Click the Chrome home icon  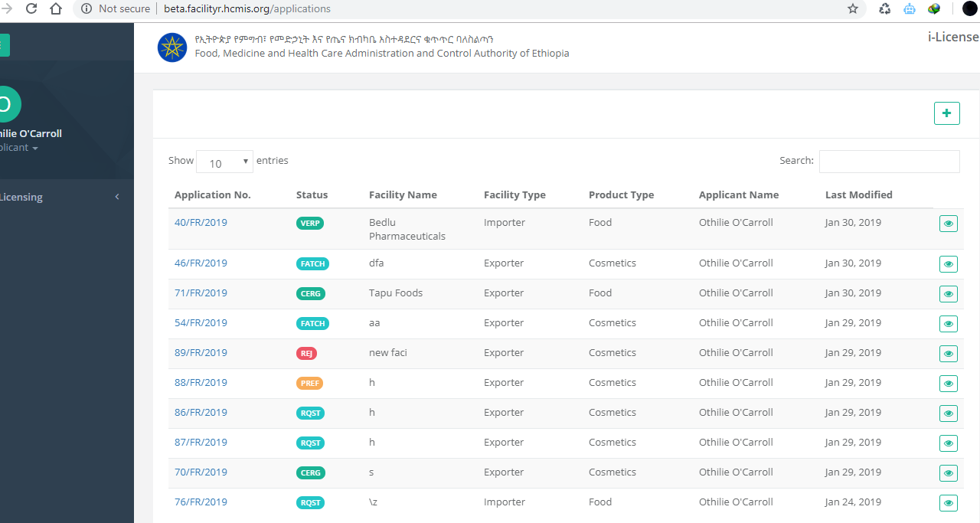click(56, 9)
